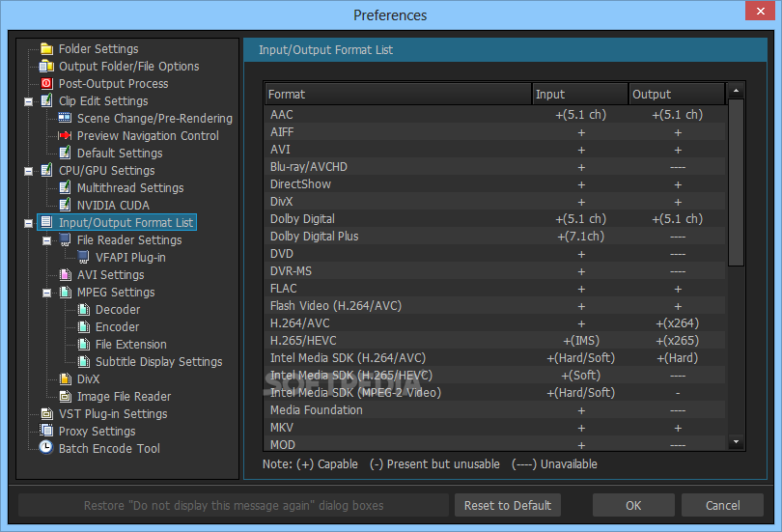Click the +(IMS) input cell
Screen dimensions: 782x532
(x=581, y=341)
